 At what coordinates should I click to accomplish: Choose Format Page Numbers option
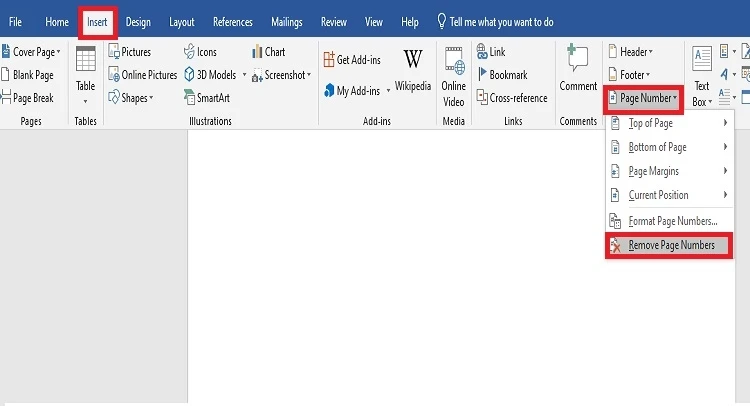pos(669,221)
